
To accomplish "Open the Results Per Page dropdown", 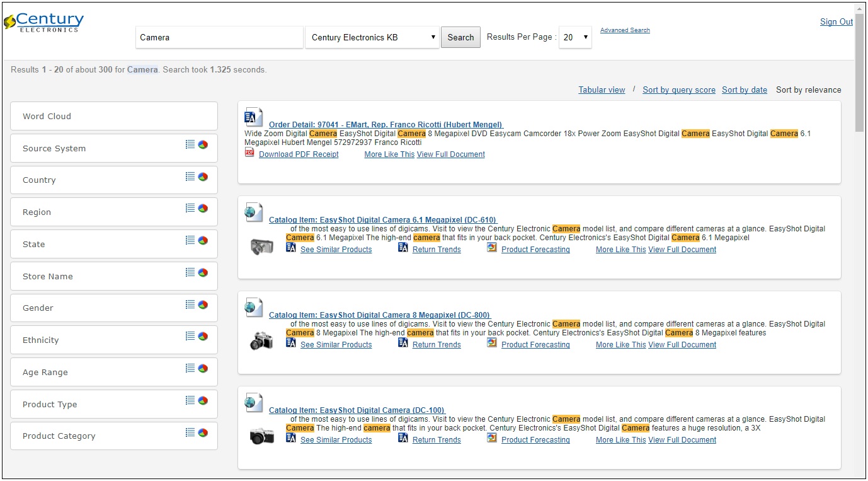I will [x=575, y=37].
